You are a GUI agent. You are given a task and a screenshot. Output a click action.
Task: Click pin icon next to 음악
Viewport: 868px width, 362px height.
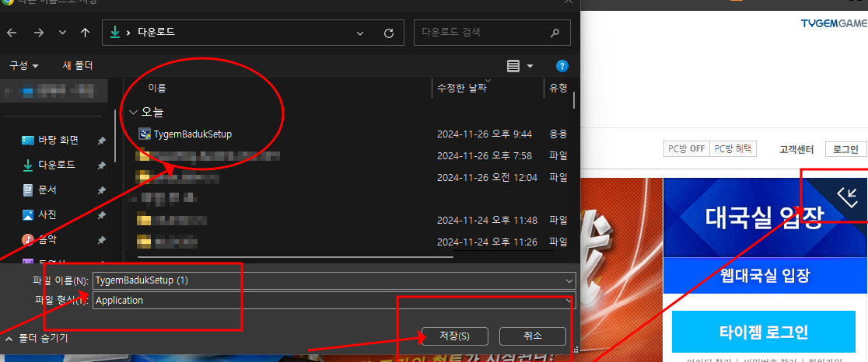click(101, 240)
